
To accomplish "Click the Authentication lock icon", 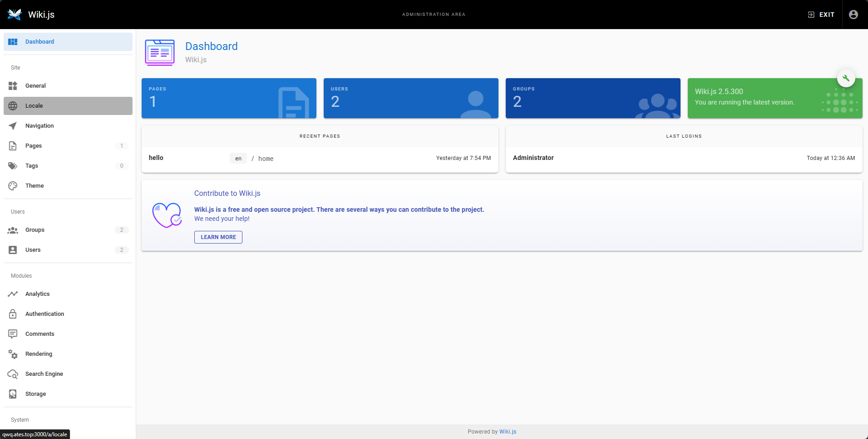I will (13, 314).
